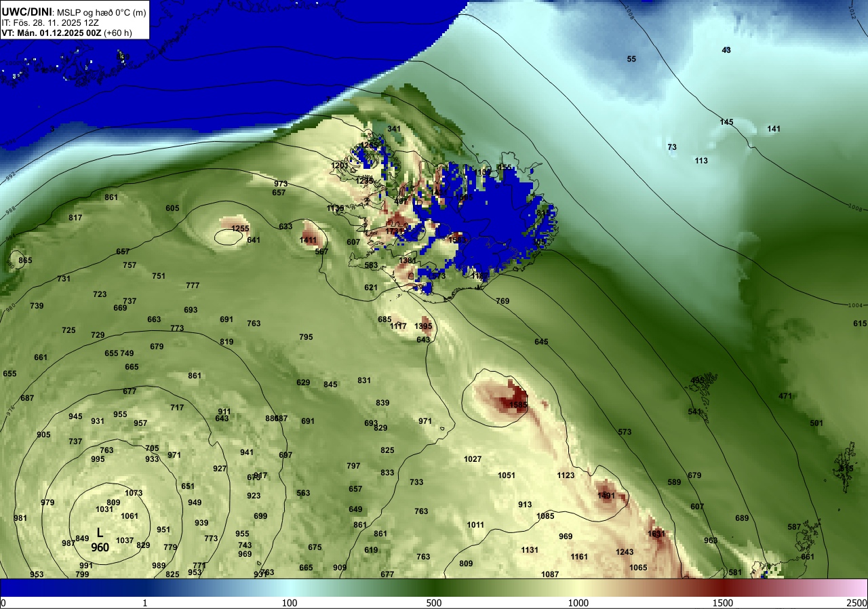
Task: Click the 1000 label on color scale
Action: [x=578, y=603]
